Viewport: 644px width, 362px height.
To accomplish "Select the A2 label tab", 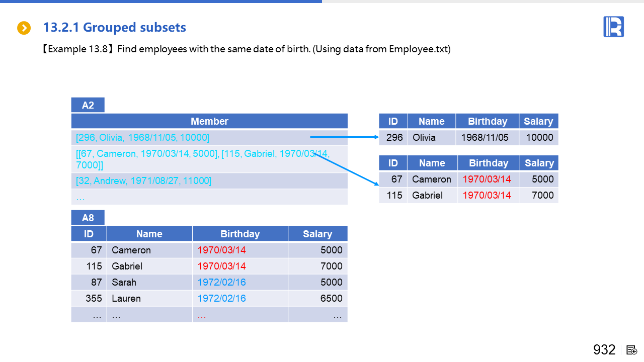I will coord(88,105).
